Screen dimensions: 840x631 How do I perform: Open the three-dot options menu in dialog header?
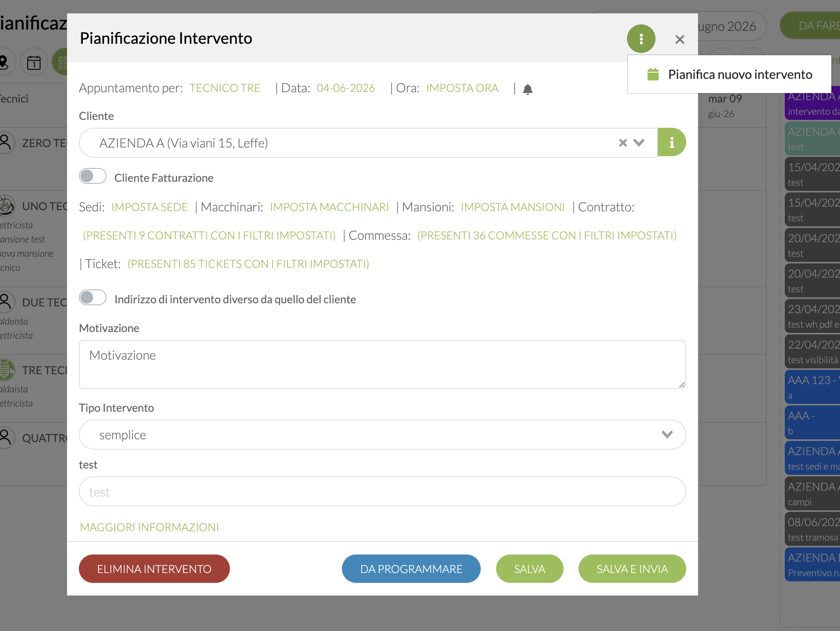click(x=641, y=39)
